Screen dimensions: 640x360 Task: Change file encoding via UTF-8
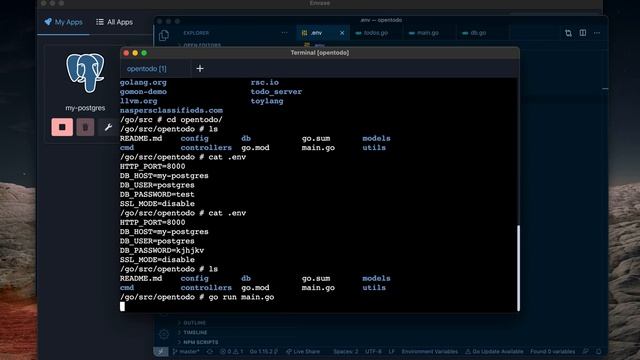(373, 351)
